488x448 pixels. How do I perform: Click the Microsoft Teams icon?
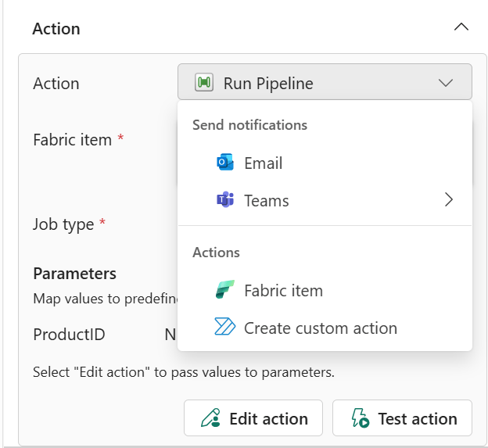(x=224, y=200)
